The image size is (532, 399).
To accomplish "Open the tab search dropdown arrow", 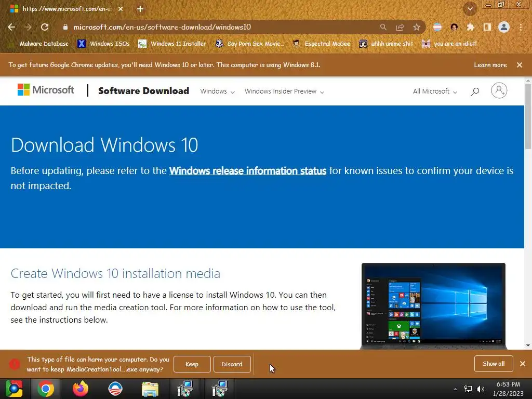I will point(470,9).
